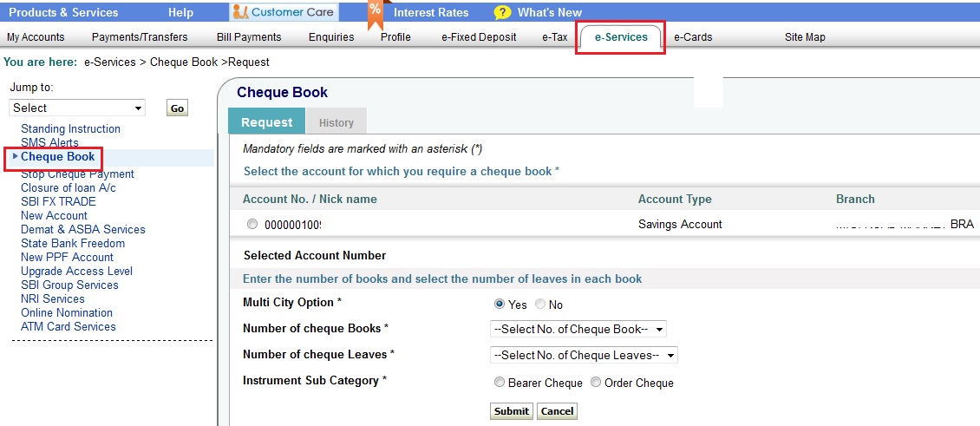Open NRI Services link

point(53,298)
